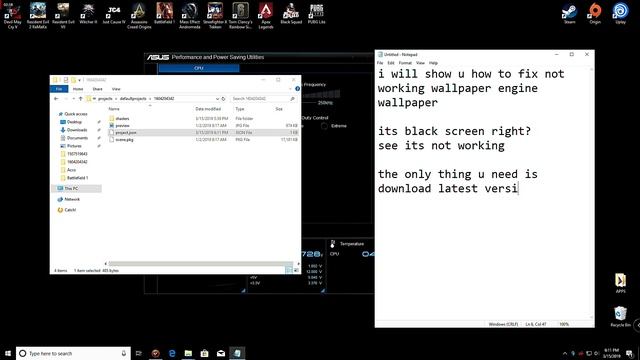Viewport: 640px width, 360px height.
Task: Switch to Notepad via taskbar button
Action: coord(237,353)
